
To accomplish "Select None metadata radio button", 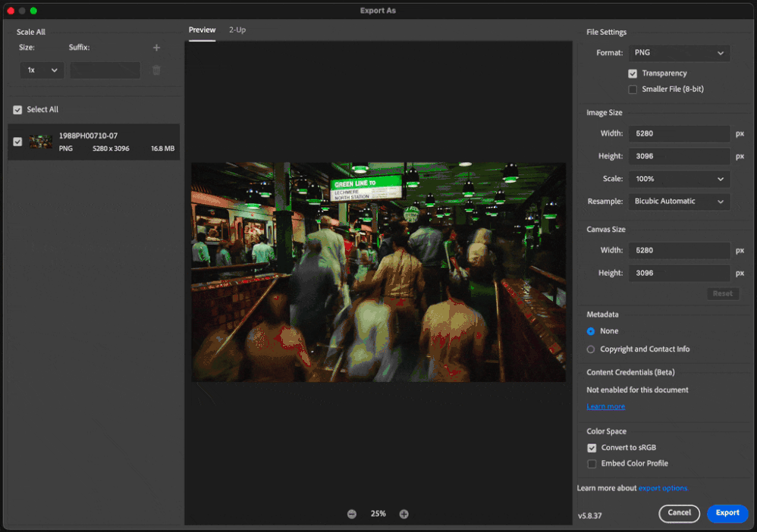I will pos(591,331).
